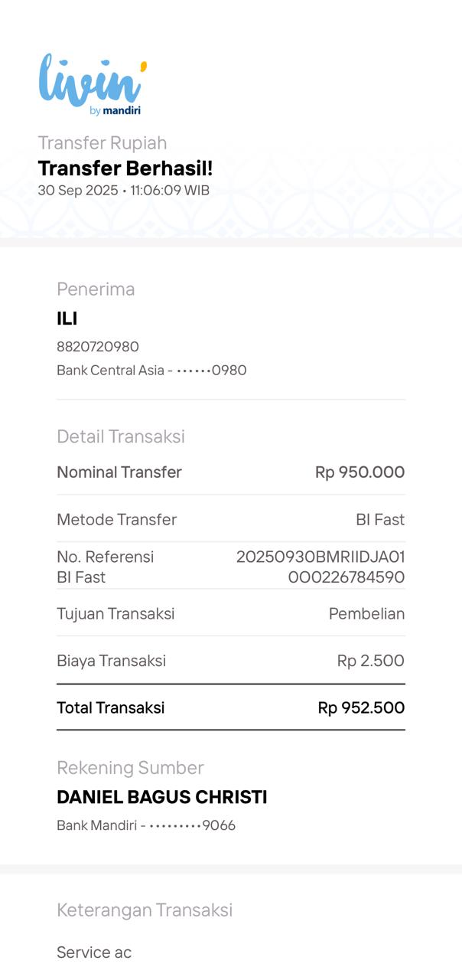
Task: Select the Pembelian transaction purpose value
Action: pos(366,614)
